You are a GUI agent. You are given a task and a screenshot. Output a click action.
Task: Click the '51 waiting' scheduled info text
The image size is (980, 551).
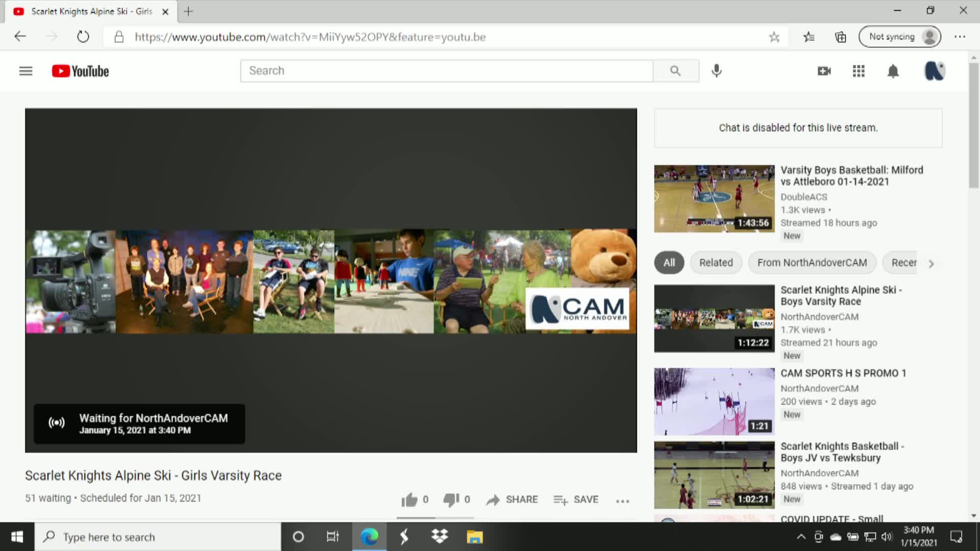113,498
